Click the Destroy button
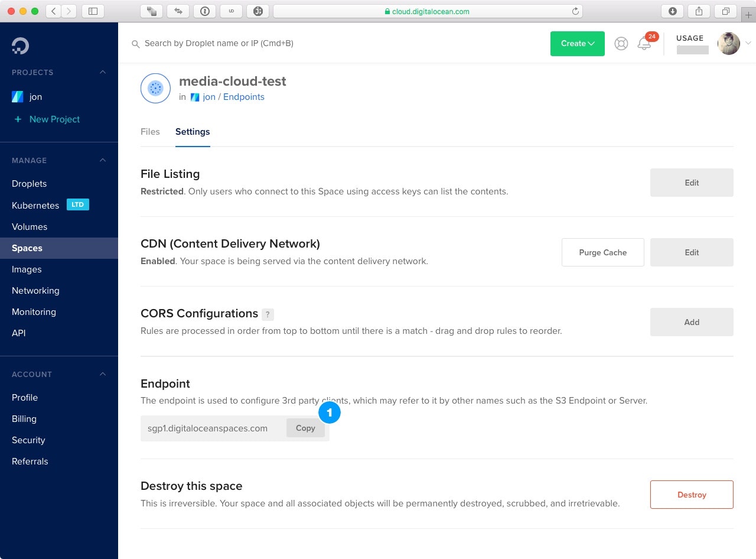The image size is (756, 559). (692, 495)
